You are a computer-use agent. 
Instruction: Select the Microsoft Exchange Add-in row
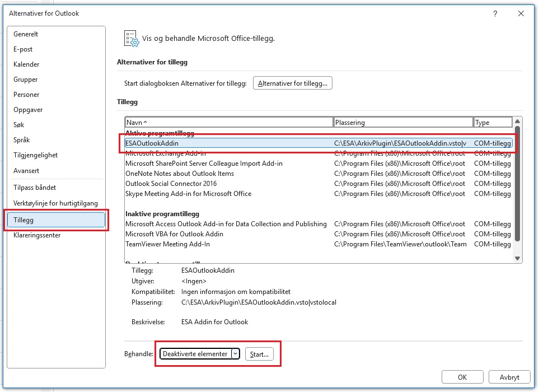318,153
